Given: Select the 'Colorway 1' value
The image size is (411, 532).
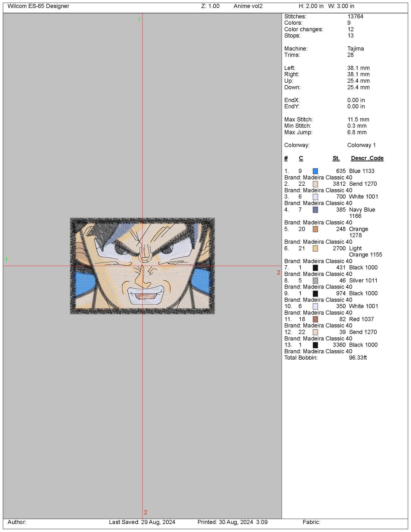Looking at the screenshot, I should [x=361, y=145].
